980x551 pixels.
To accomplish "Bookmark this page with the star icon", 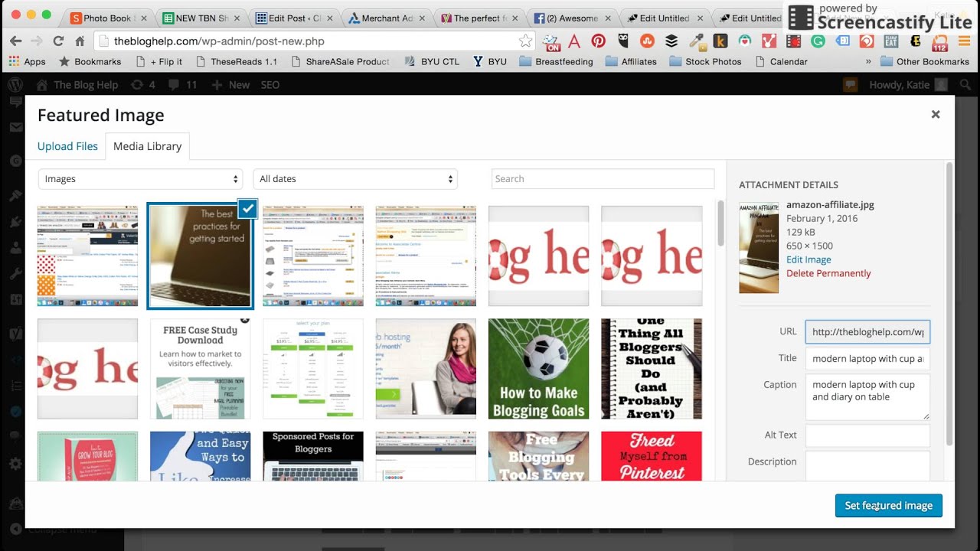I will [525, 41].
